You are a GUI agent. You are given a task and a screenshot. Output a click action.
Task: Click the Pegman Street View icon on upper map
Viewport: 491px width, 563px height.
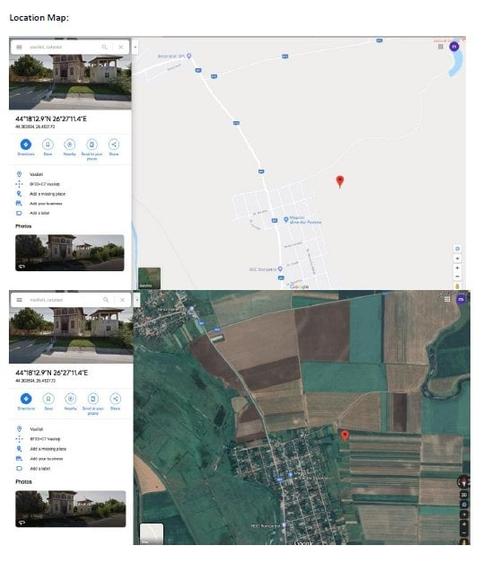tap(457, 286)
